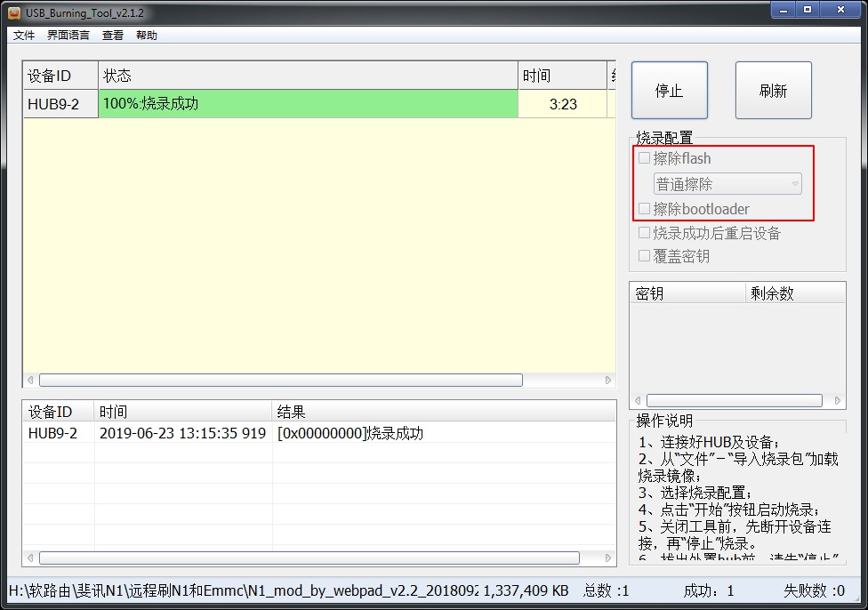
Task: Expand the 普通擦除 dropdown
Action: tap(727, 184)
